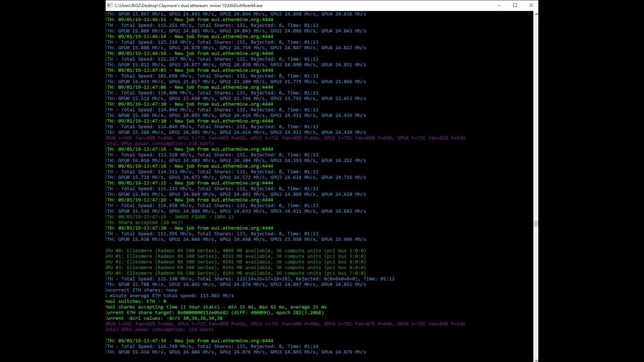
Task: Click the 'Share accepted (16 ms)!' line
Action: (x=144, y=222)
